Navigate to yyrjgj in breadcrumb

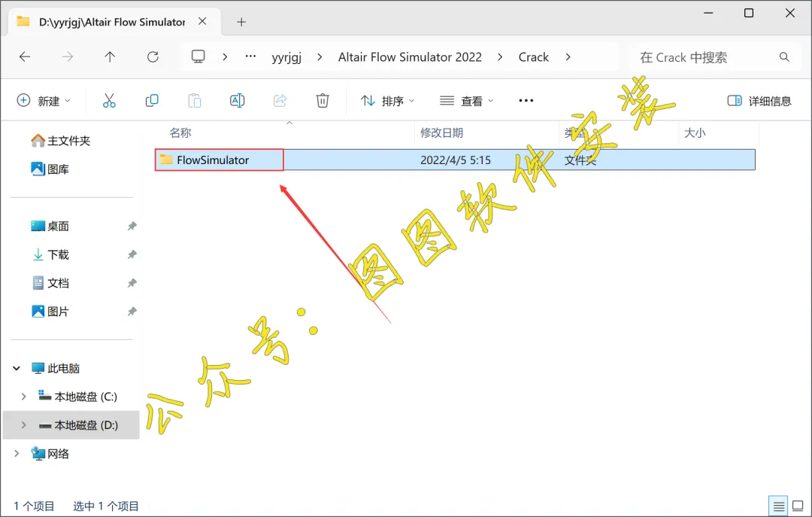coord(286,57)
